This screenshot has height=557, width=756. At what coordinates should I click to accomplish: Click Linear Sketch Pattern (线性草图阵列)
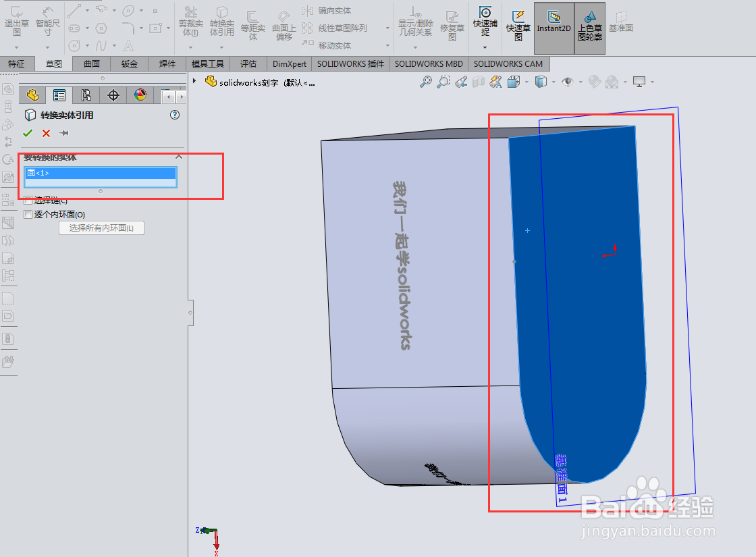pyautogui.click(x=335, y=28)
